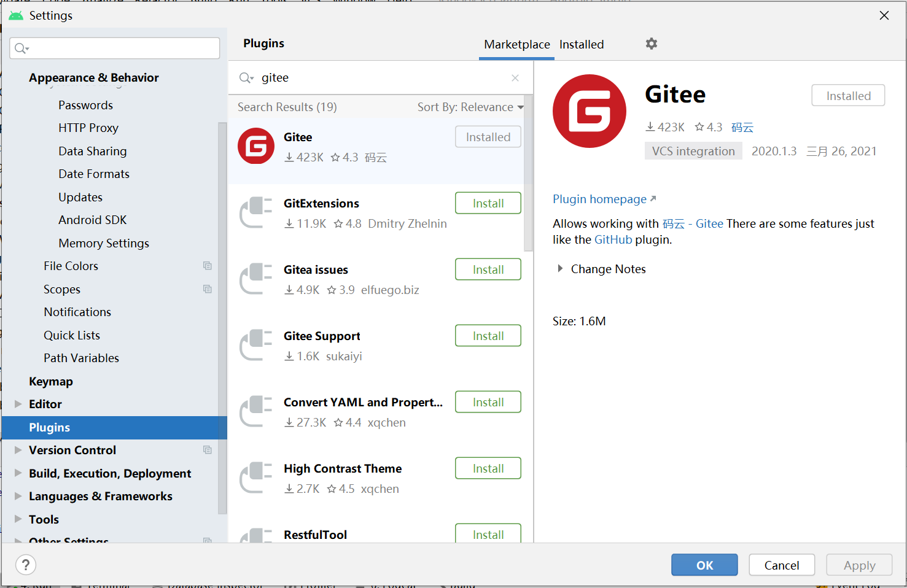Open Memory Settings page
Viewport: 907px width, 588px height.
click(104, 243)
